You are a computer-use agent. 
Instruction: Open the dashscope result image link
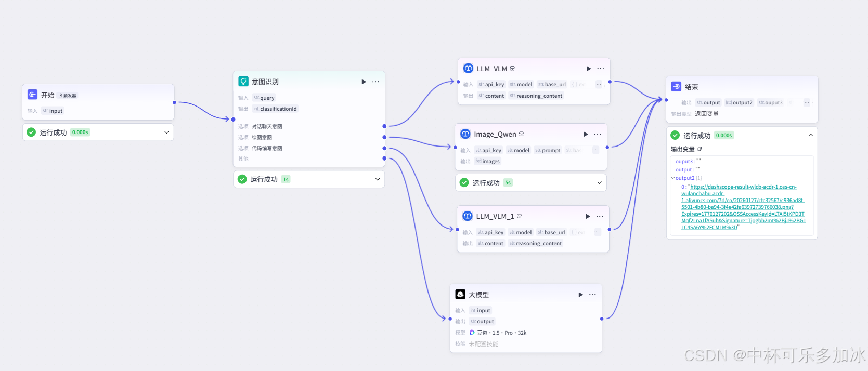[743, 207]
